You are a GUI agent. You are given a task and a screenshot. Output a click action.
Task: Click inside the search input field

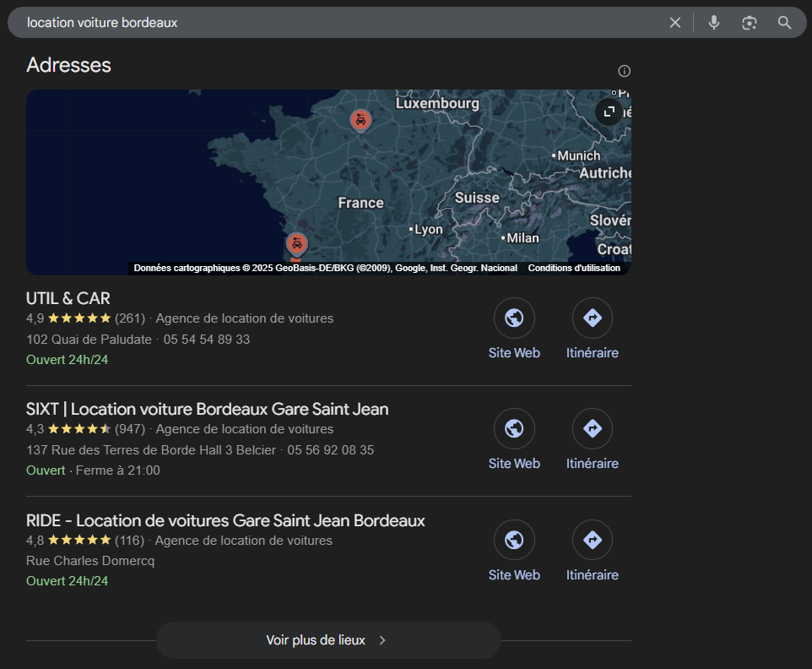coord(253,22)
